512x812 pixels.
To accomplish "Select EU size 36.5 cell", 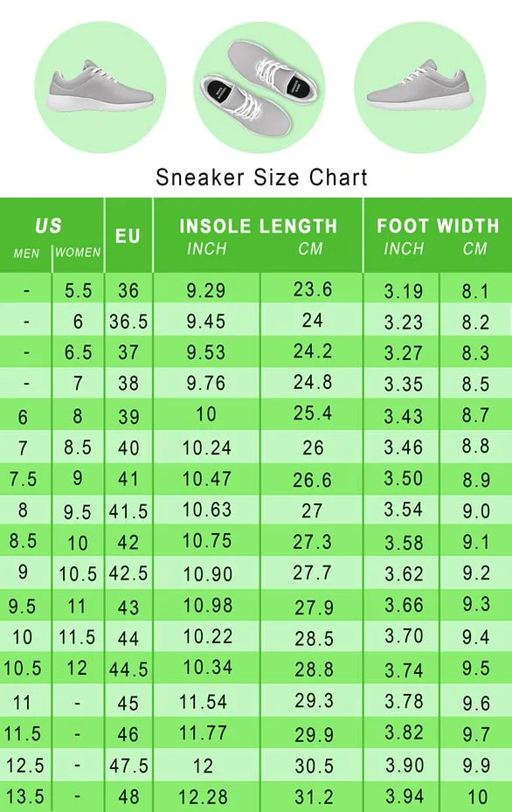I will (x=128, y=322).
